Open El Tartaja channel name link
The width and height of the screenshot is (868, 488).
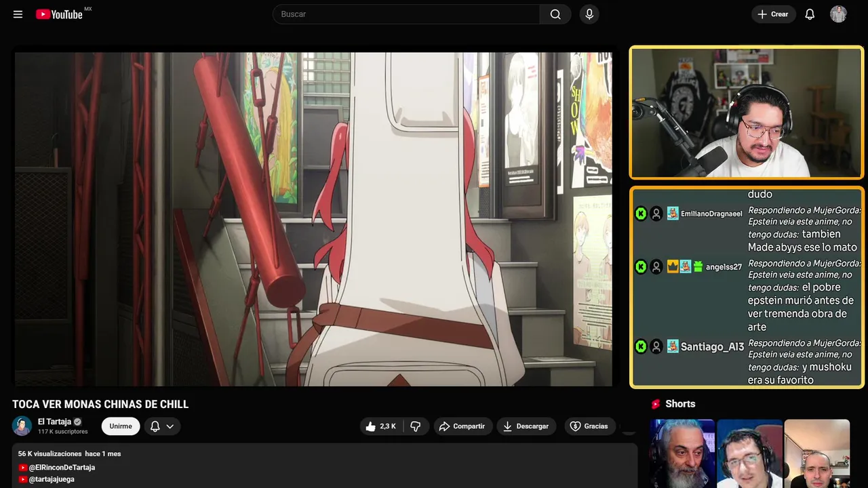pos(54,422)
